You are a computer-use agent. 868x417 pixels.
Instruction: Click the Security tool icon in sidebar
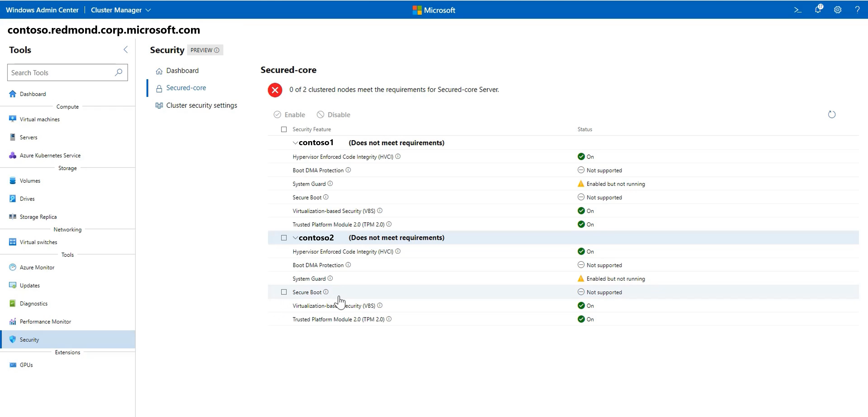point(13,339)
